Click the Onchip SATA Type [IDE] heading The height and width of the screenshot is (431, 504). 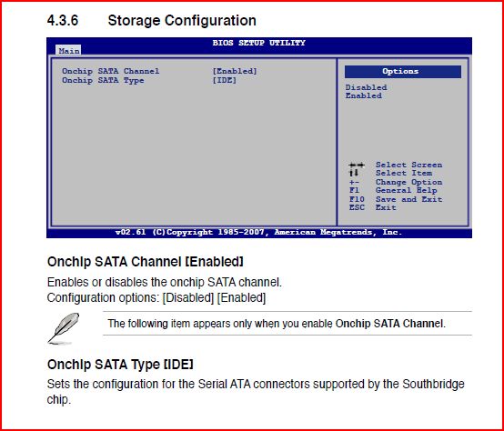pos(120,365)
